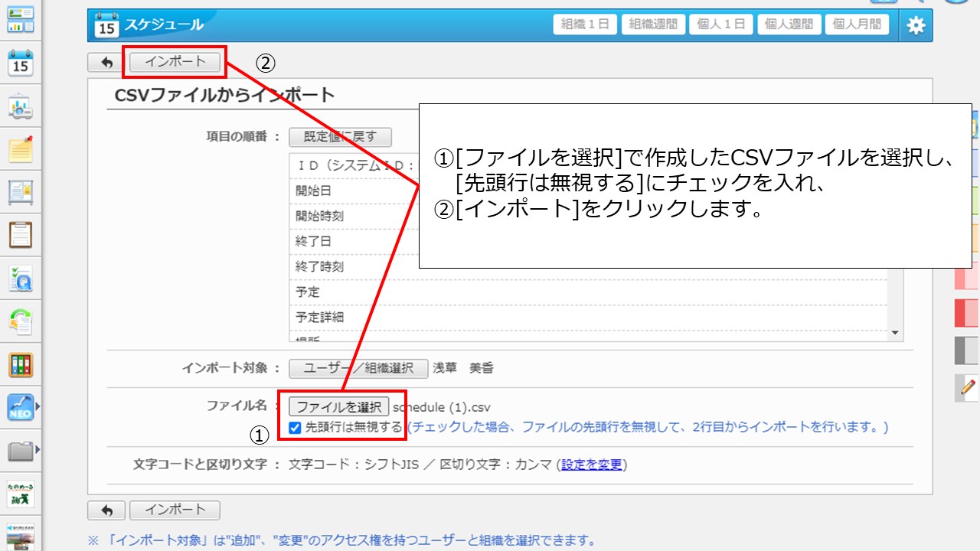The width and height of the screenshot is (980, 551).
Task: Click the red color swatch on the right edge
Action: coord(968,313)
